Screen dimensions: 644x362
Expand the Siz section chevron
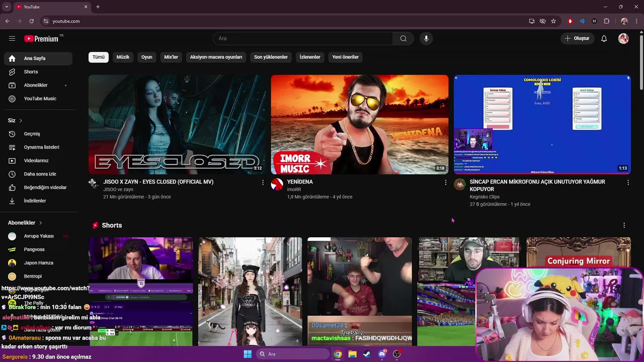pos(21,121)
